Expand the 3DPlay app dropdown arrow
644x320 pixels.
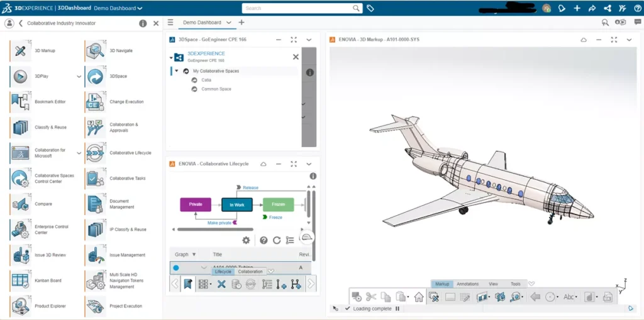pyautogui.click(x=79, y=77)
